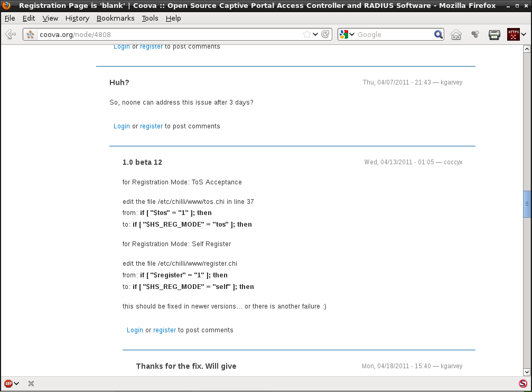
Task: Click the scrollbar down arrow
Action: (527, 372)
